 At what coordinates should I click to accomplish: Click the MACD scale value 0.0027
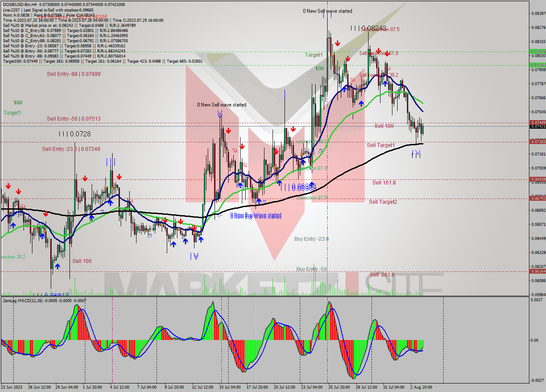click(x=537, y=300)
